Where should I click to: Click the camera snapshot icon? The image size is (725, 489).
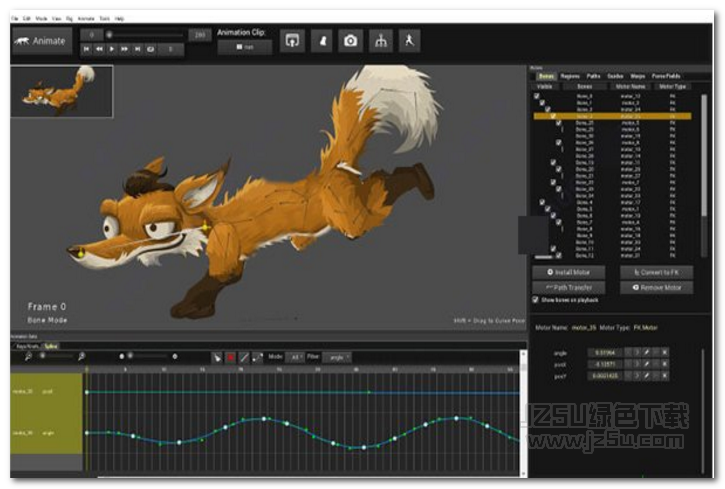[x=350, y=41]
